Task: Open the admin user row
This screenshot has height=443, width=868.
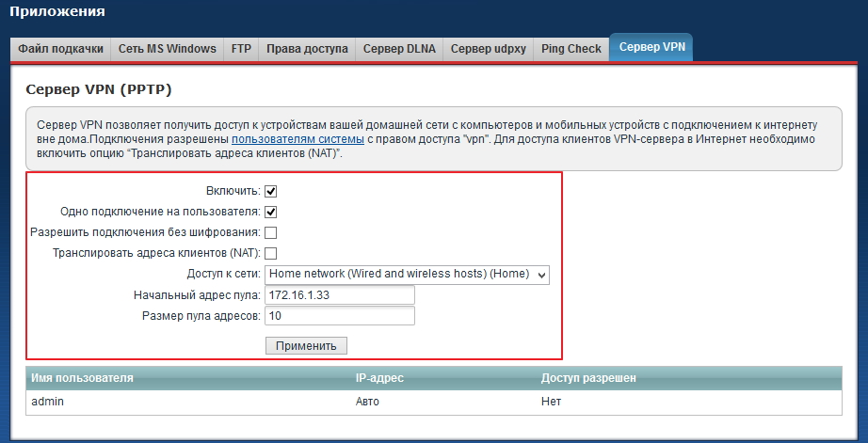Action: click(x=47, y=401)
